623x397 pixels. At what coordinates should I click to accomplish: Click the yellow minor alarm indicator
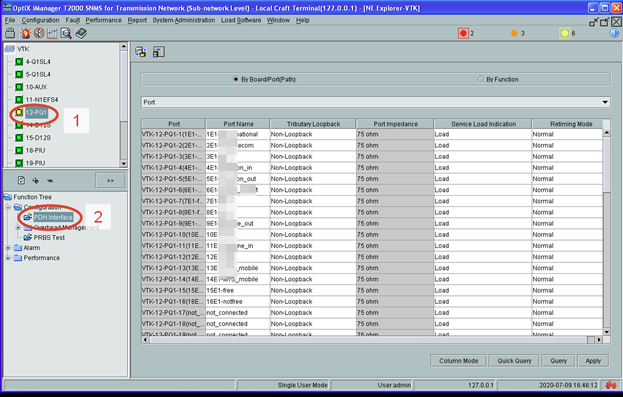(x=565, y=33)
